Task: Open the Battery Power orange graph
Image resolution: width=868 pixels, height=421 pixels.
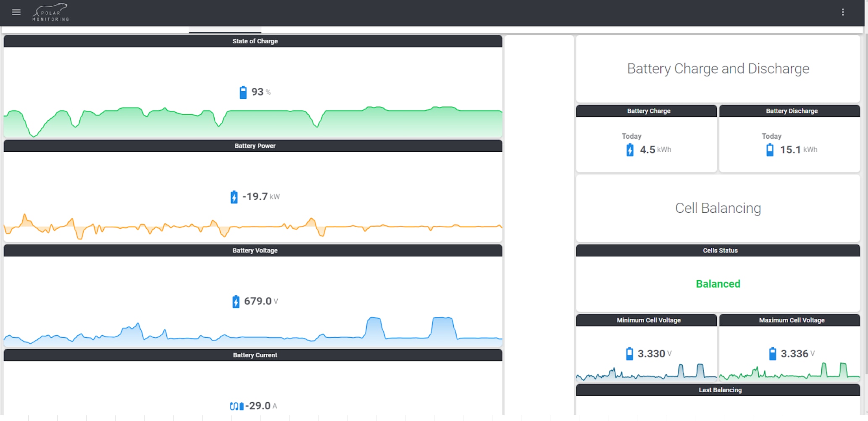Action: [253, 228]
